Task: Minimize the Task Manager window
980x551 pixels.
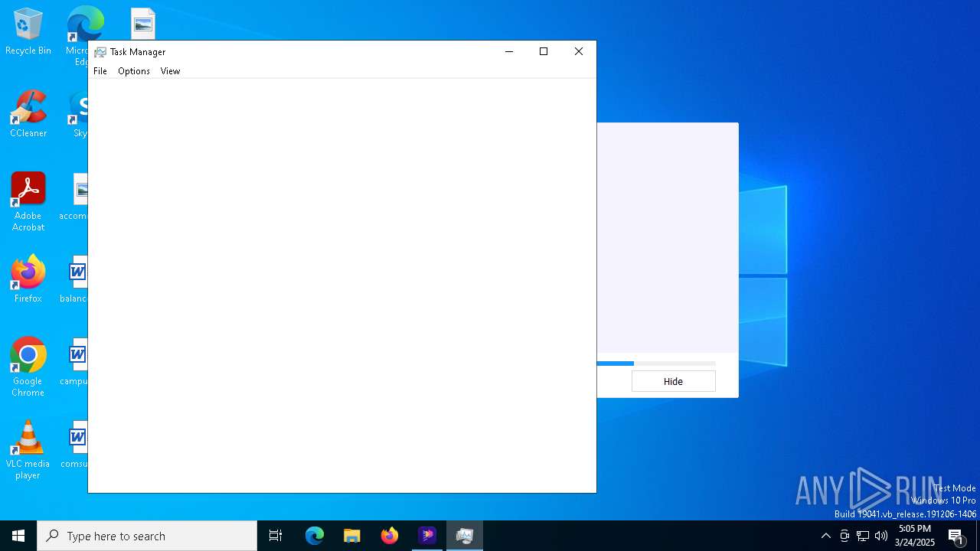Action: pos(508,51)
